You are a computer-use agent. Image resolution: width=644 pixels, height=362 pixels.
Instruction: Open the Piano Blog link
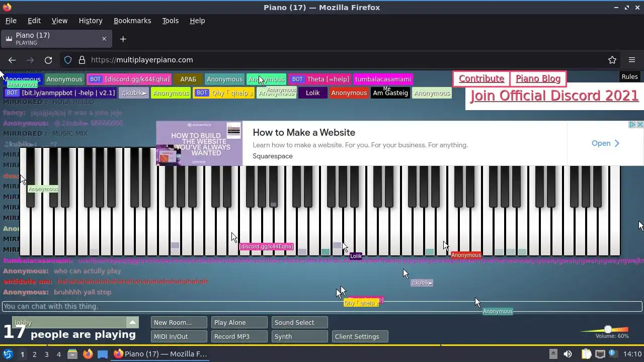[538, 79]
